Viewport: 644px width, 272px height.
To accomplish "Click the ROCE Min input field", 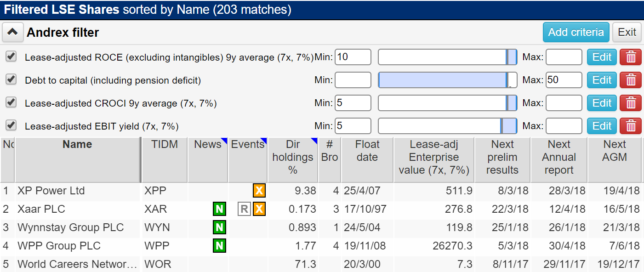I will [x=353, y=57].
